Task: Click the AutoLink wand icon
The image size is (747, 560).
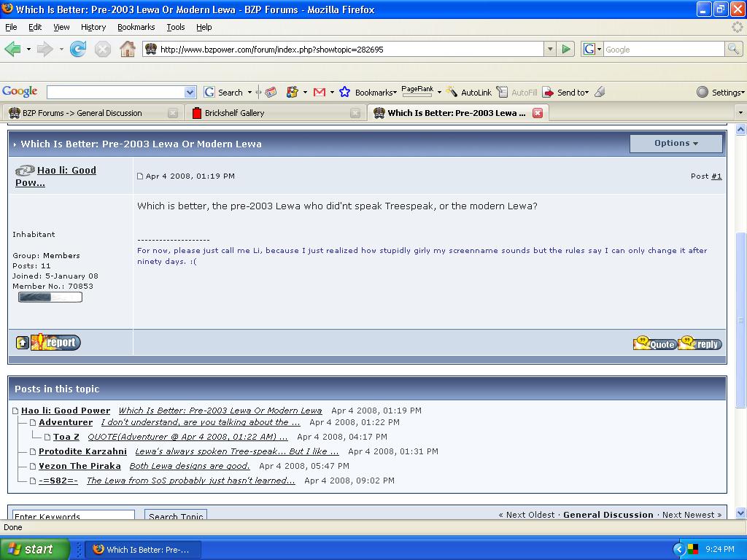Action: click(x=451, y=92)
